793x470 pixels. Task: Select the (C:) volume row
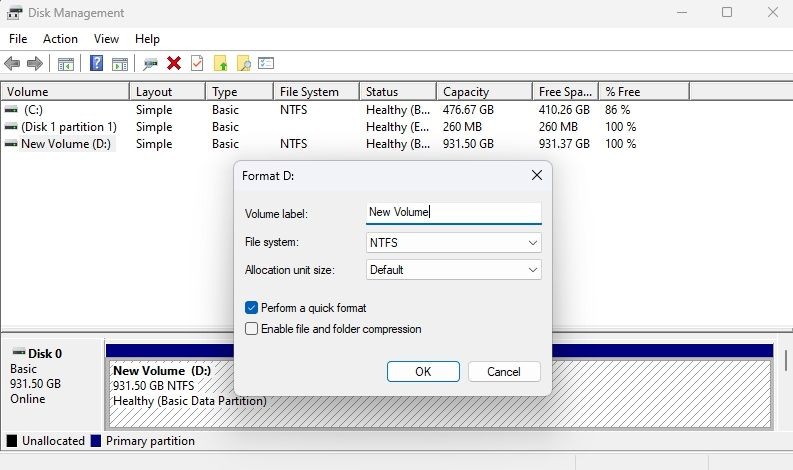pyautogui.click(x=33, y=110)
